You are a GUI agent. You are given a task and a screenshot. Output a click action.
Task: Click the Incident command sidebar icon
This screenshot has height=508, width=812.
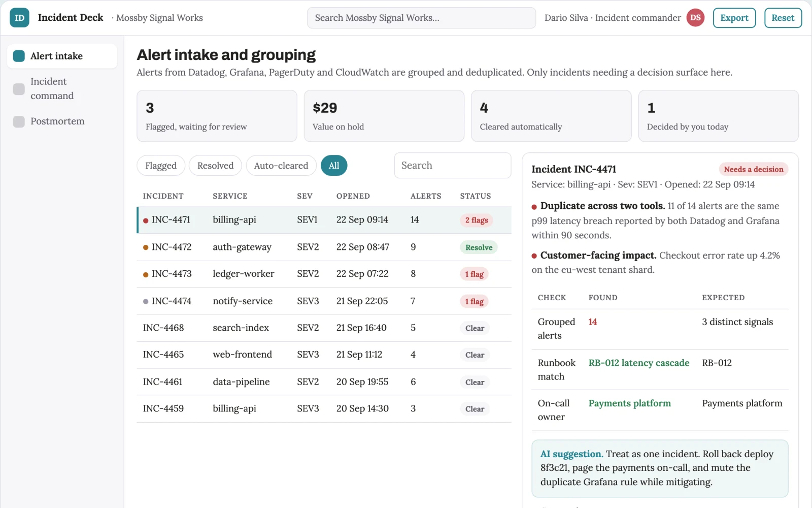pos(19,89)
